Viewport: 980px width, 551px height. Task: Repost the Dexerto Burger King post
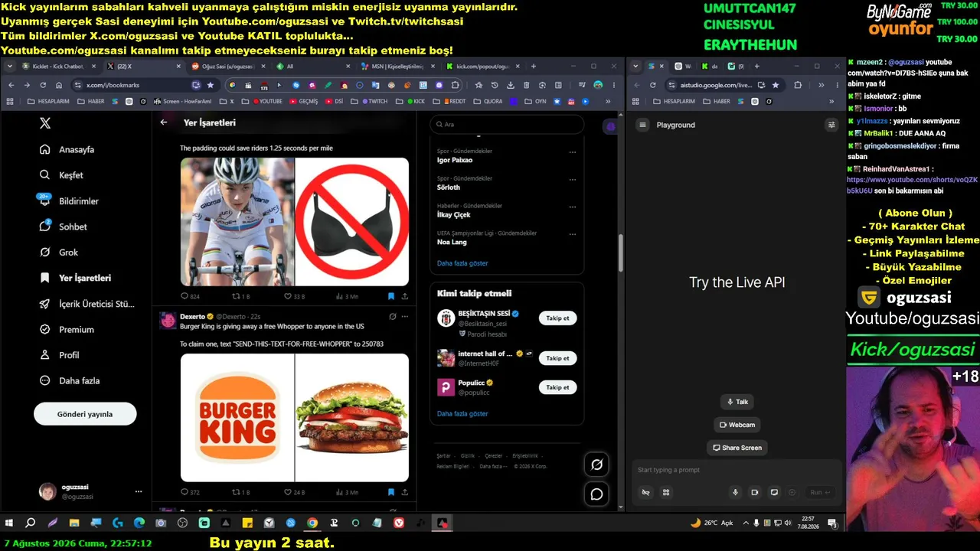click(240, 492)
